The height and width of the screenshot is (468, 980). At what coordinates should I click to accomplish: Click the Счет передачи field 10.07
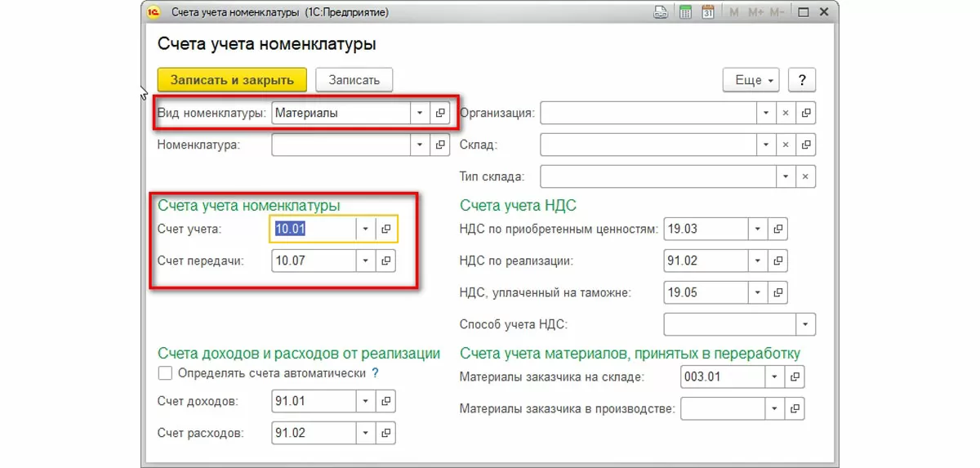(314, 261)
